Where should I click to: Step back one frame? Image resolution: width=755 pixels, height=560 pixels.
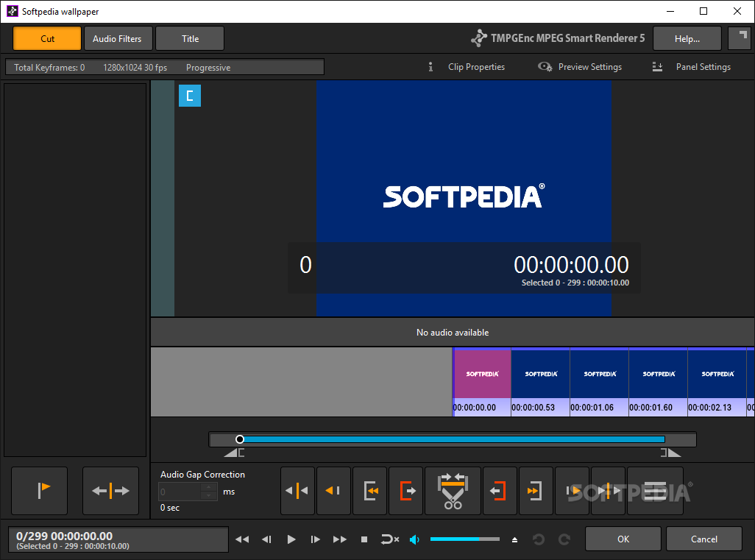pos(267,539)
